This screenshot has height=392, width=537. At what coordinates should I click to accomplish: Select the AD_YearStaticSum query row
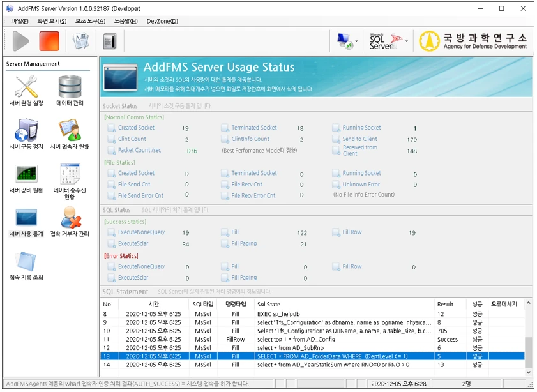point(312,365)
